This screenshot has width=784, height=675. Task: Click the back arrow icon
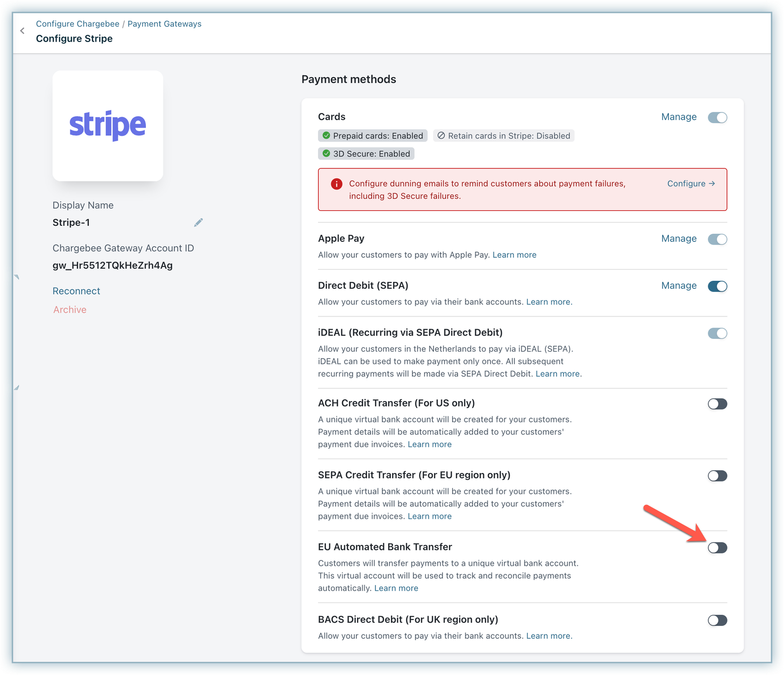22,31
